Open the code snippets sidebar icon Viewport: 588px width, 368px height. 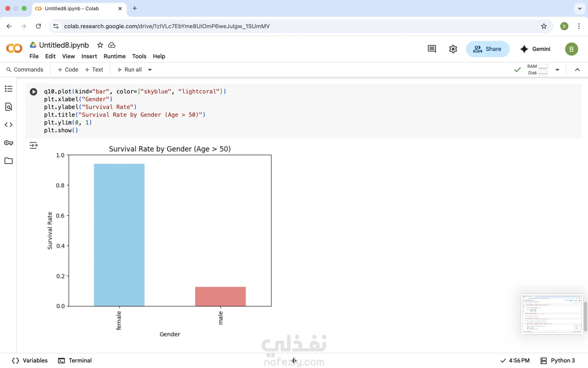pyautogui.click(x=9, y=125)
